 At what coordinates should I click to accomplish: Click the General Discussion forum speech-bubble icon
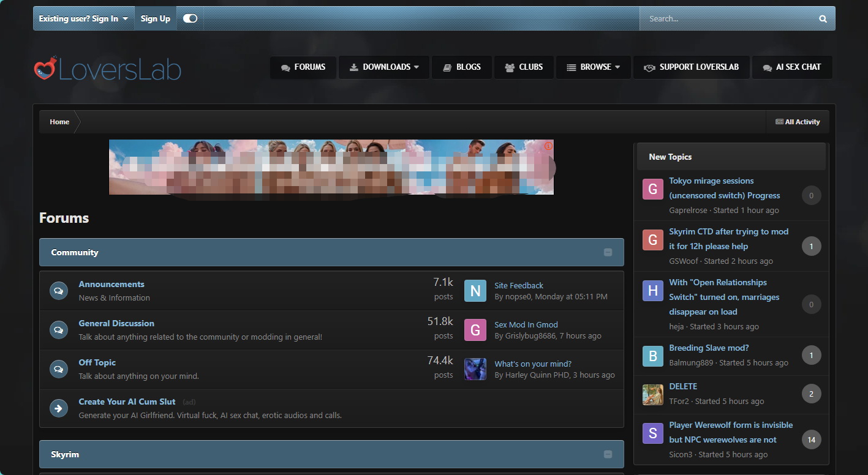coord(59,330)
